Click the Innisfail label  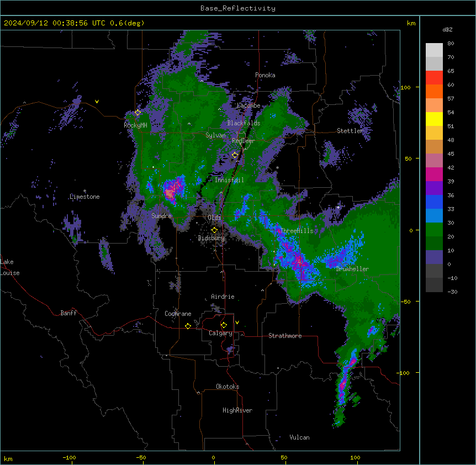[229, 180]
